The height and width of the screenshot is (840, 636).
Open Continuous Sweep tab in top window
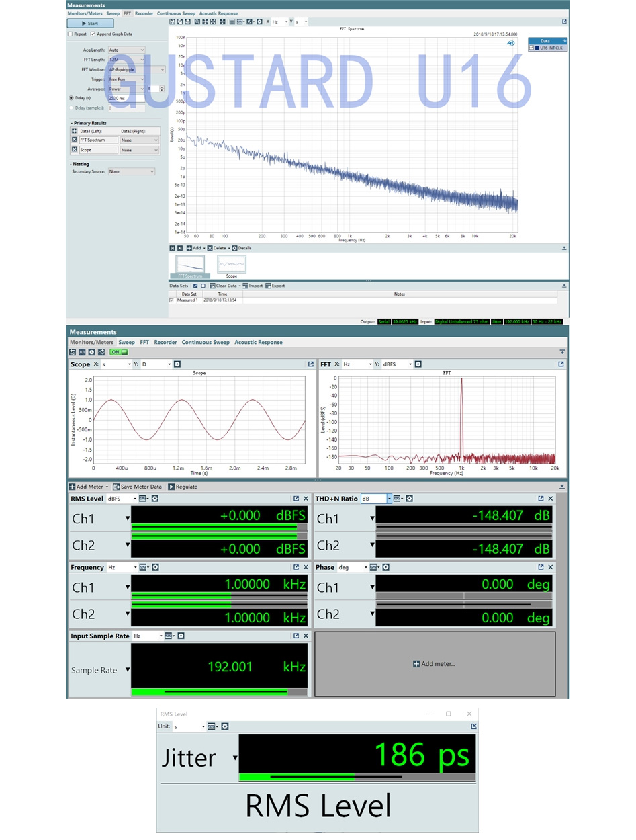pos(177,13)
